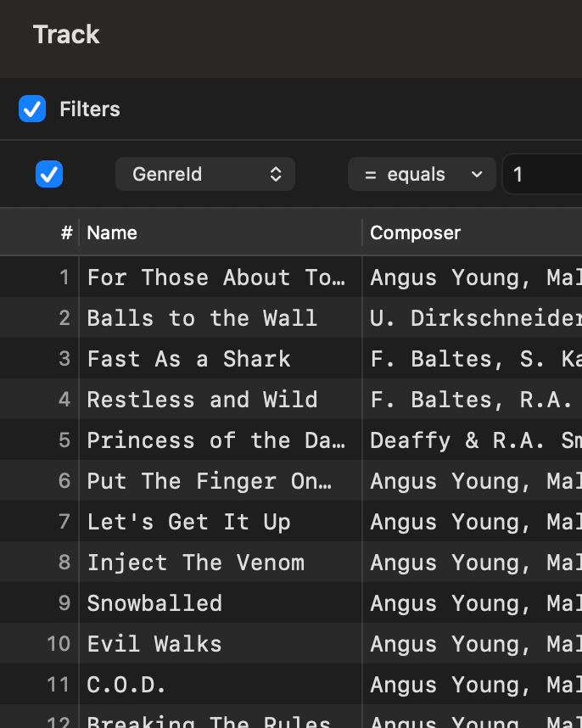Image resolution: width=582 pixels, height=728 pixels.
Task: Select composer cell in C.O.D. row
Action: pos(472,685)
